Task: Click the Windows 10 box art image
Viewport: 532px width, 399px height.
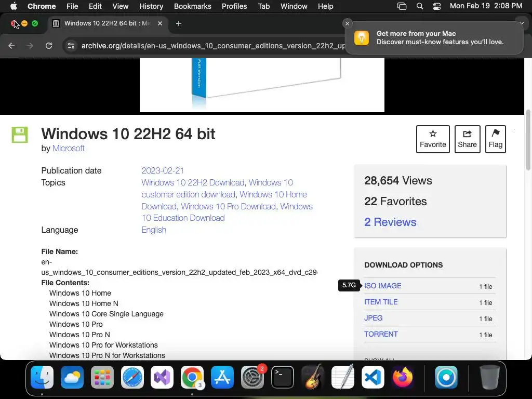Action: pos(262,85)
